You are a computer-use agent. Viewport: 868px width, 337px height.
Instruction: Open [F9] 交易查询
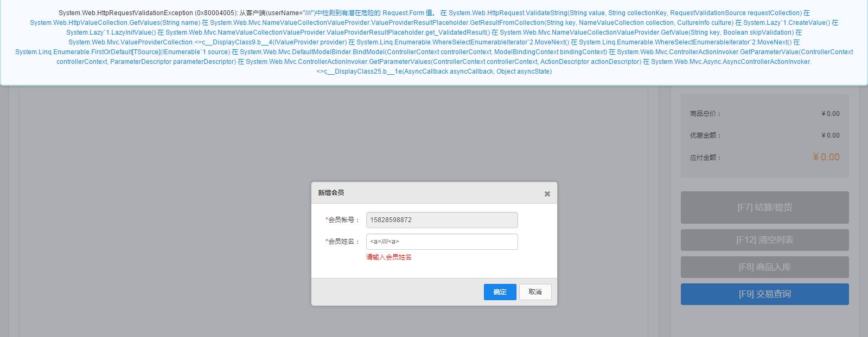pyautogui.click(x=764, y=294)
